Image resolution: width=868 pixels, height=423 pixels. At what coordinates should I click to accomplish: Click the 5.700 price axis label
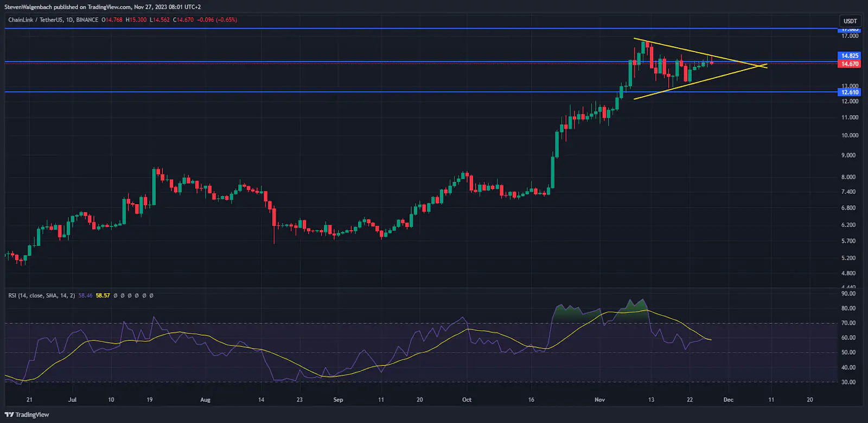850,241
